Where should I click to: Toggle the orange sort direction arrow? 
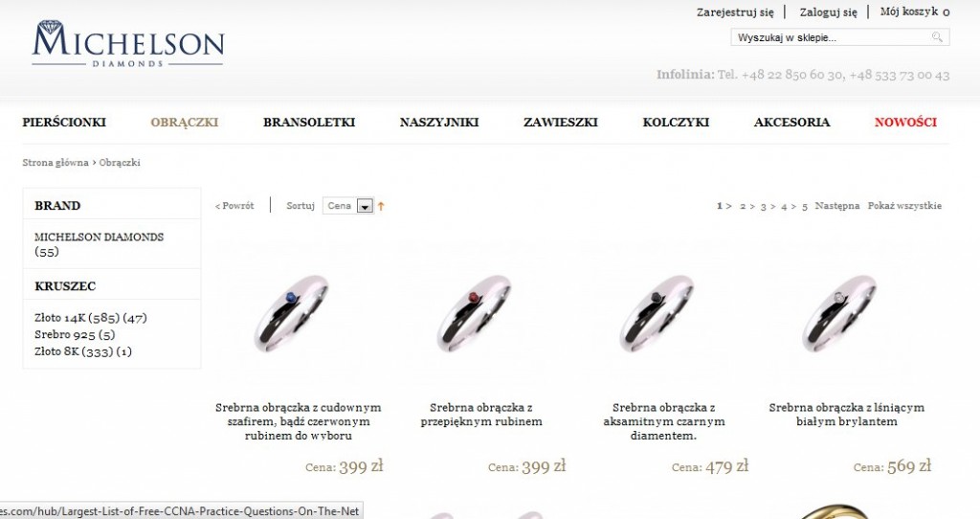(x=381, y=206)
